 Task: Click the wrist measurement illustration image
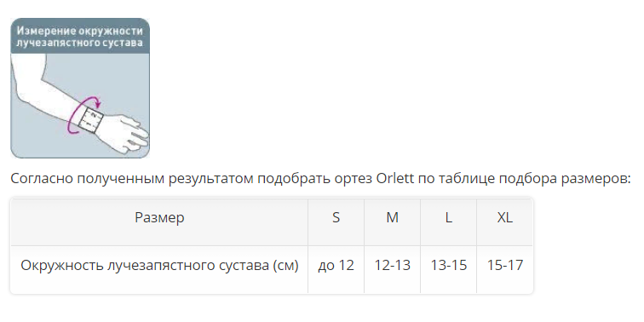click(x=80, y=88)
